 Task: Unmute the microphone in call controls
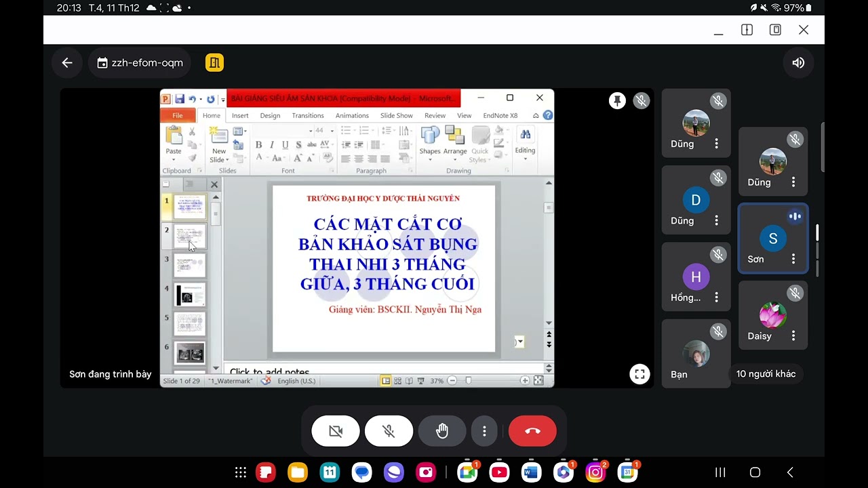pyautogui.click(x=389, y=431)
